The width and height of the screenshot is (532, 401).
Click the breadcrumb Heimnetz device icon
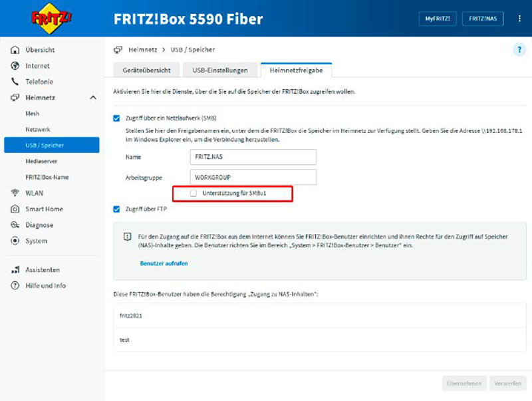pos(118,50)
